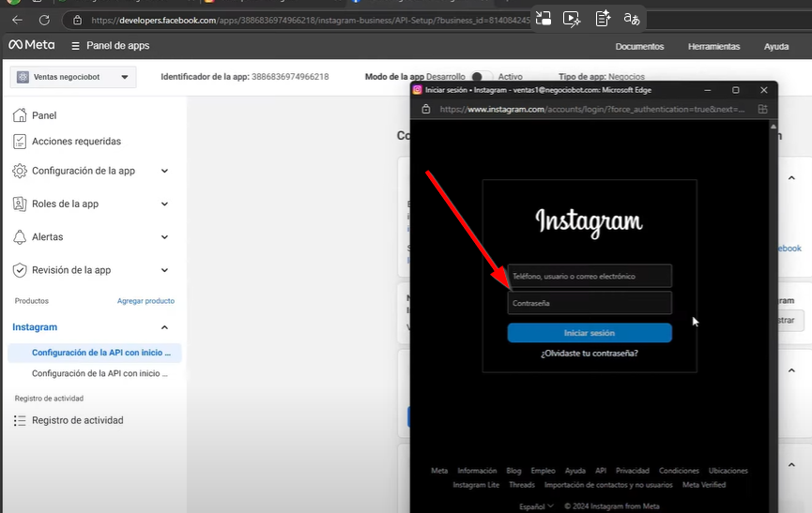Open the screen cast toolbar icon
Image resolution: width=812 pixels, height=513 pixels.
544,19
